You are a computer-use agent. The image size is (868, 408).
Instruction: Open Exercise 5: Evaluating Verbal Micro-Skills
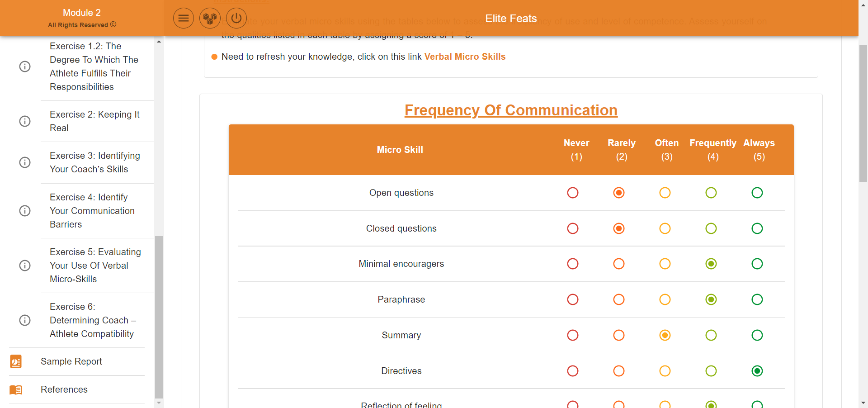95,266
